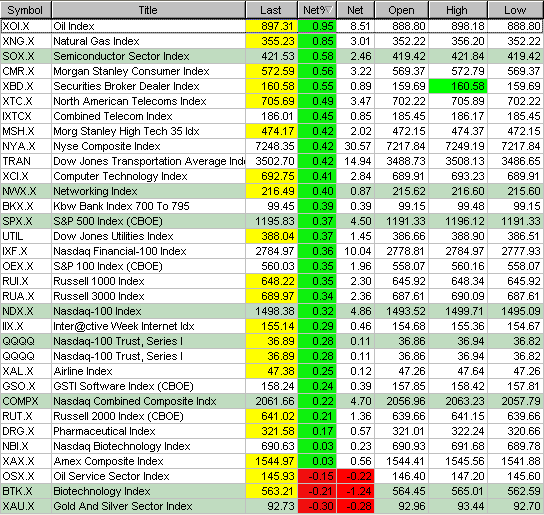Click the yellow Last cell for XNG.X
The height and width of the screenshot is (515, 544).
click(x=272, y=41)
